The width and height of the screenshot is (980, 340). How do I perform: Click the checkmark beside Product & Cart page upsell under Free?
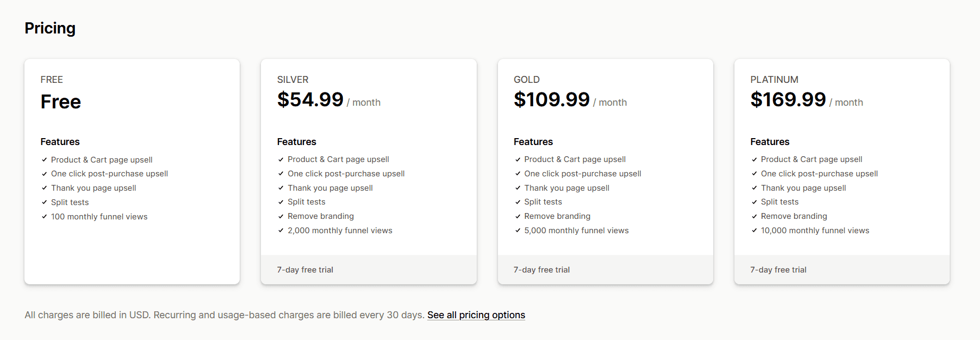point(44,159)
